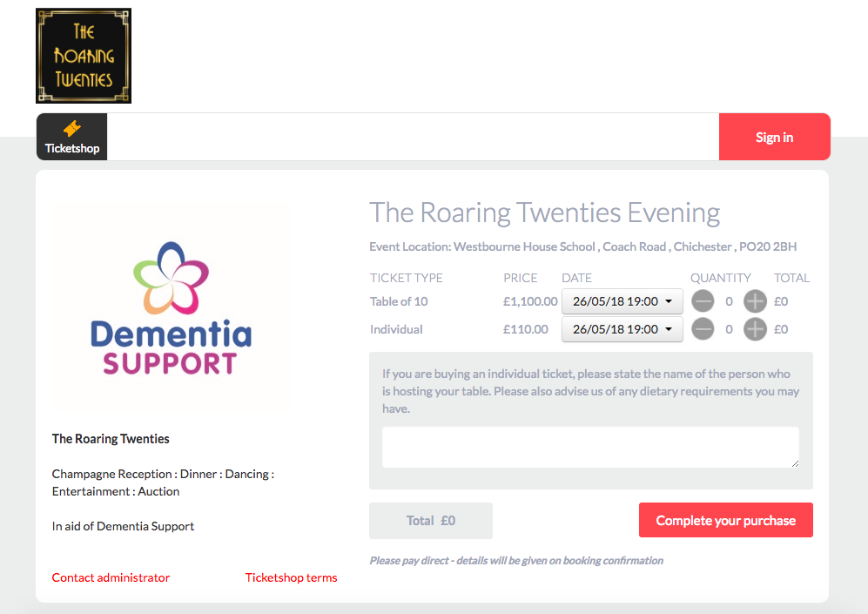Click the Table of 10 ticket type label

pos(399,301)
